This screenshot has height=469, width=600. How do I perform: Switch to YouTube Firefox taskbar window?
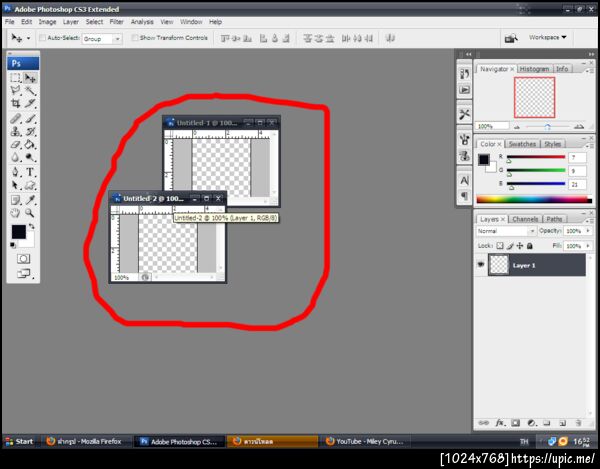pyautogui.click(x=364, y=441)
